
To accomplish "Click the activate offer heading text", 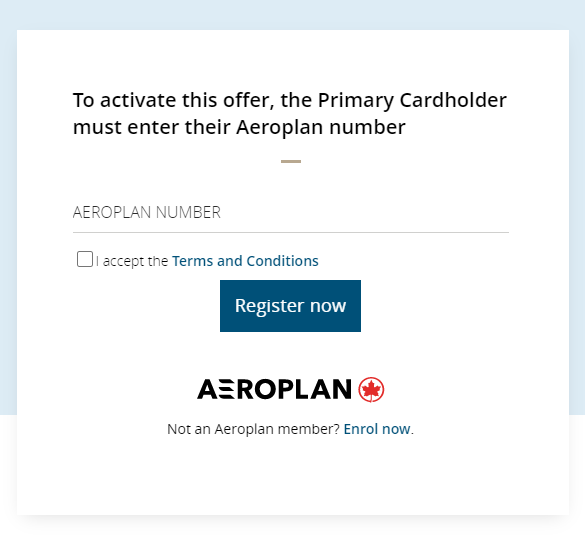I will (x=290, y=113).
